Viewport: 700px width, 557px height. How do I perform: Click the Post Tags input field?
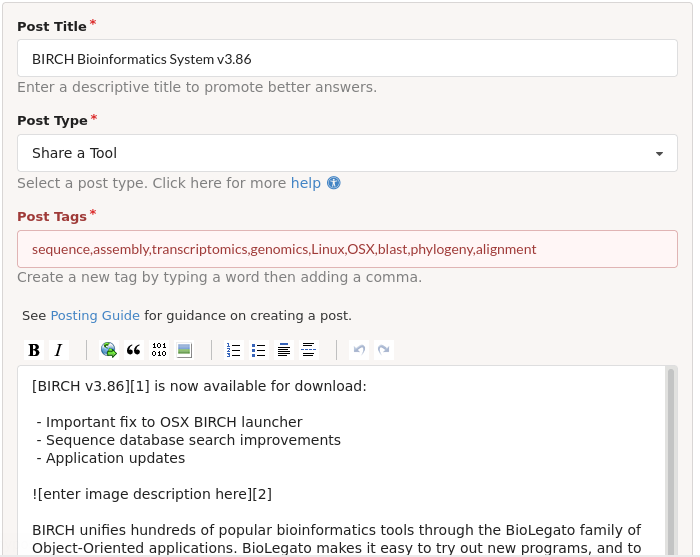347,249
